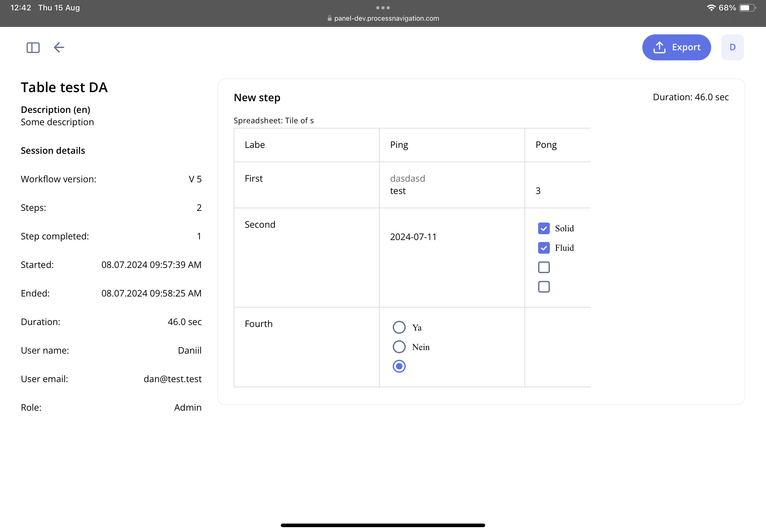Check the fourth unlabeled checkbox
This screenshot has height=532, width=766.
544,287
